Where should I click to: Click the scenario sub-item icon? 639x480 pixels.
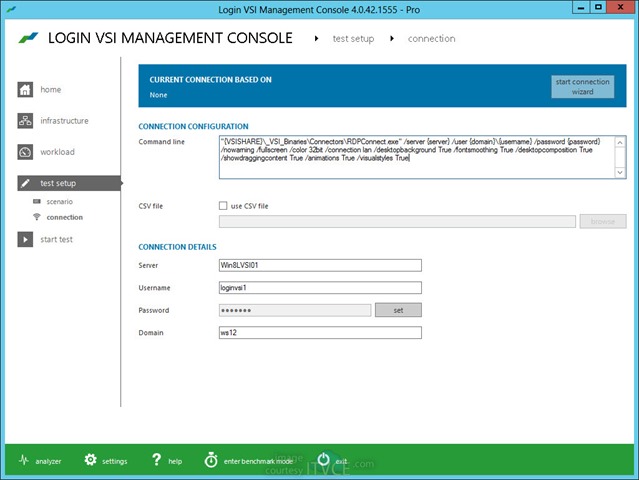[x=37, y=201]
